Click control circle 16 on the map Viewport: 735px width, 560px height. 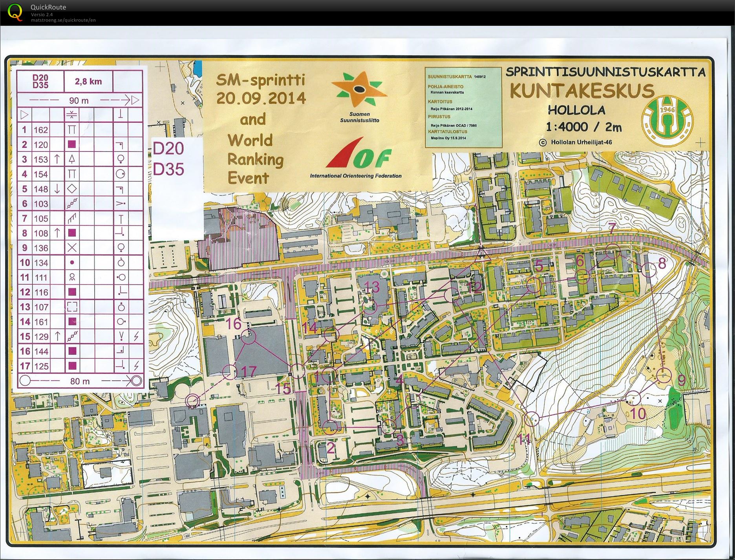[249, 337]
